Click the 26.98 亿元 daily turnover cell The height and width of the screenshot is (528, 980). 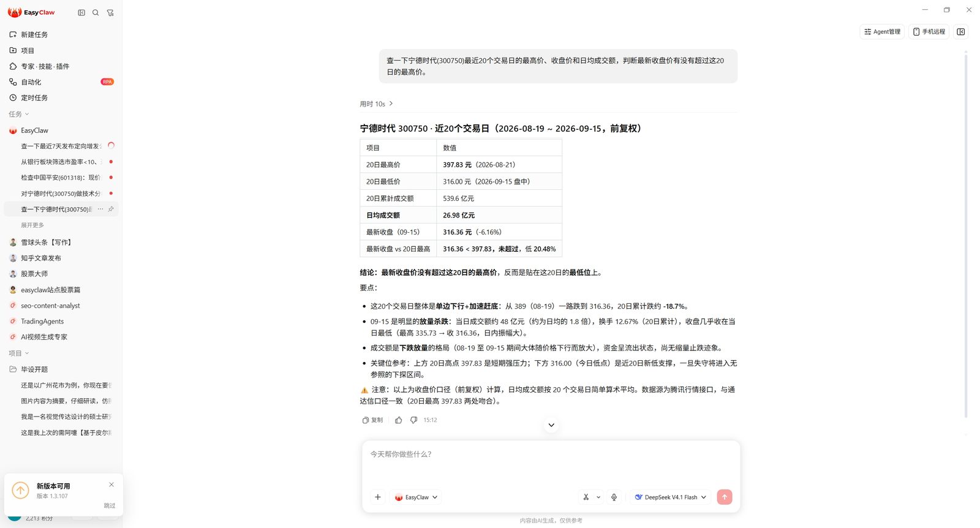pyautogui.click(x=499, y=215)
